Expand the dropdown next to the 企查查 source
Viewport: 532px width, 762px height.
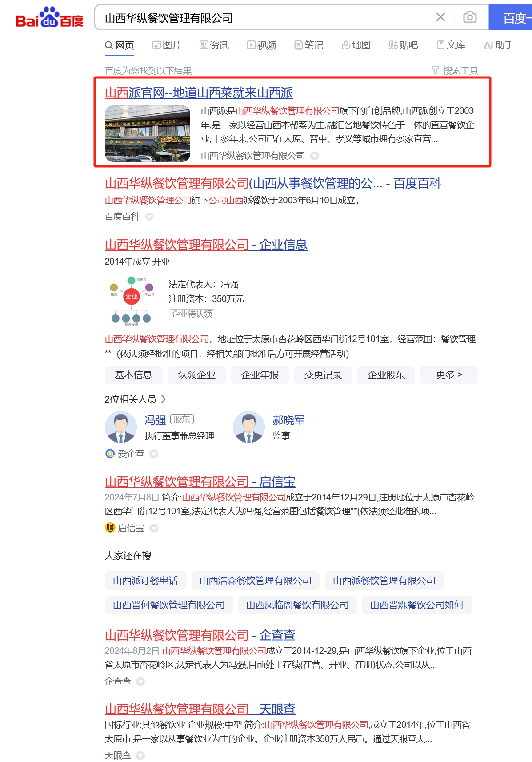[x=140, y=681]
